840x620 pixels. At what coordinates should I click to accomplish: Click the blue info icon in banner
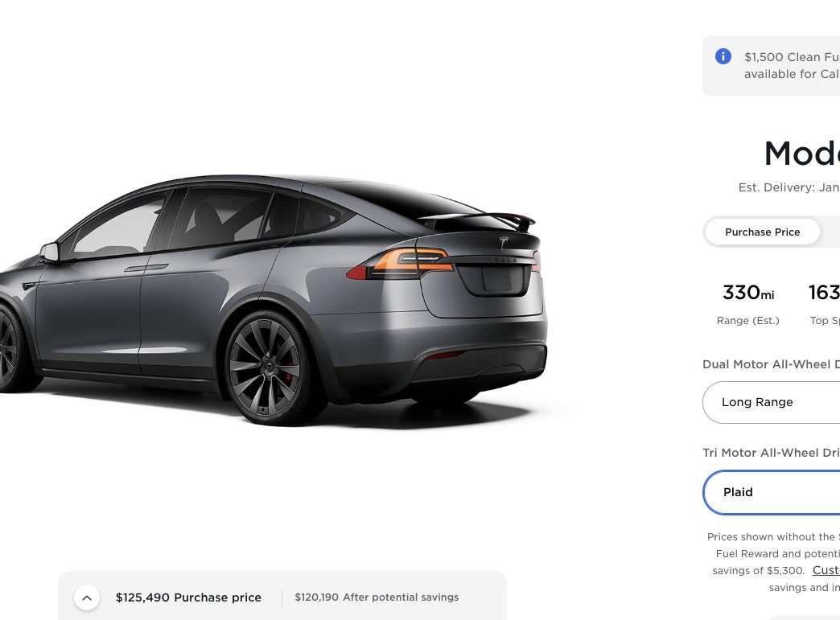[723, 56]
